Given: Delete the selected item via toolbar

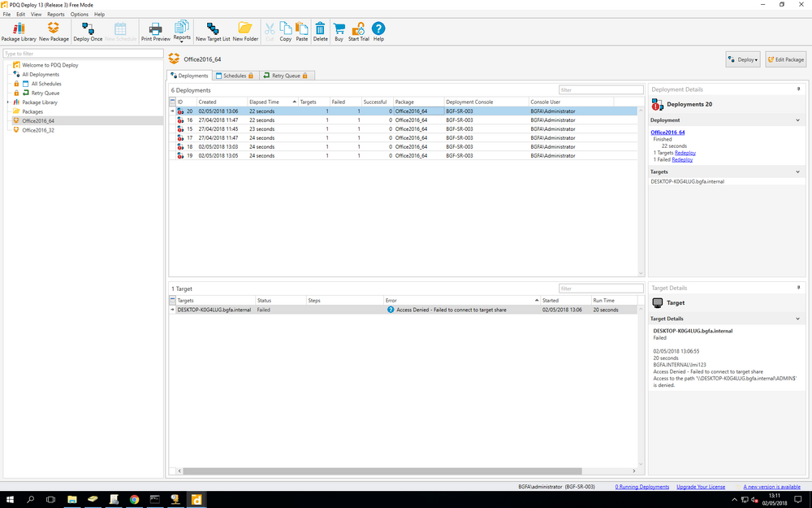Looking at the screenshot, I should 320,32.
